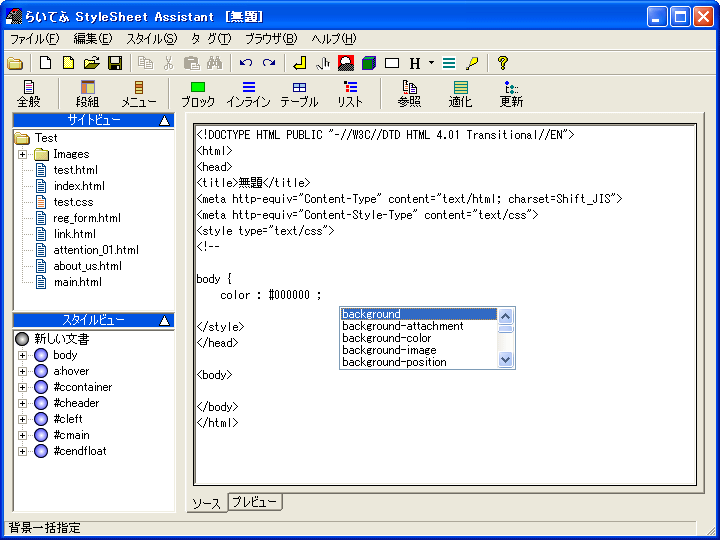Open テーブル table style button
This screenshot has width=720, height=540.
[299, 94]
